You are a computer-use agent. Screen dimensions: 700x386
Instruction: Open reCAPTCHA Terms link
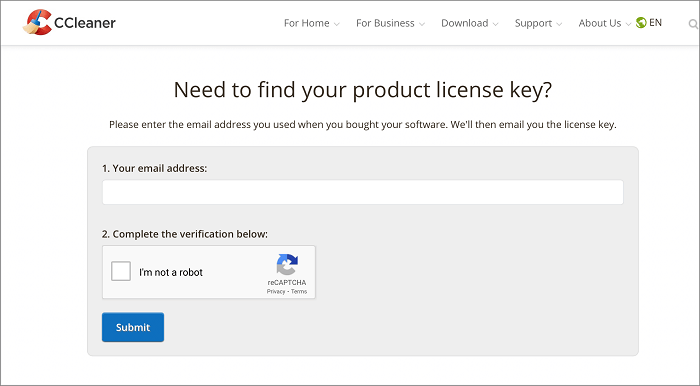(299, 291)
